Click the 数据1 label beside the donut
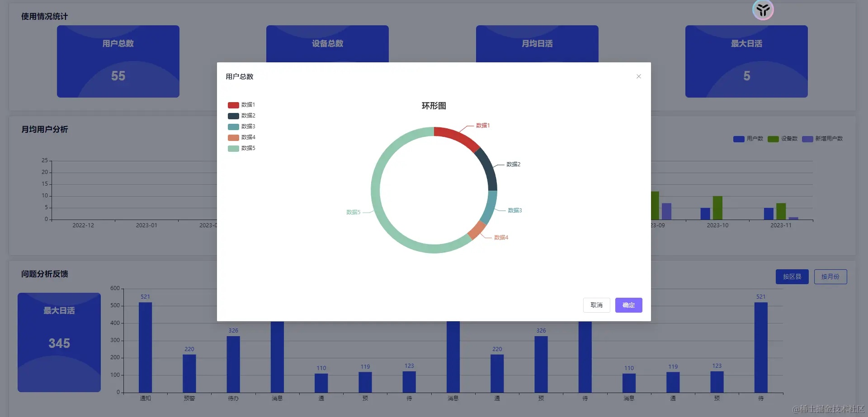 (483, 126)
